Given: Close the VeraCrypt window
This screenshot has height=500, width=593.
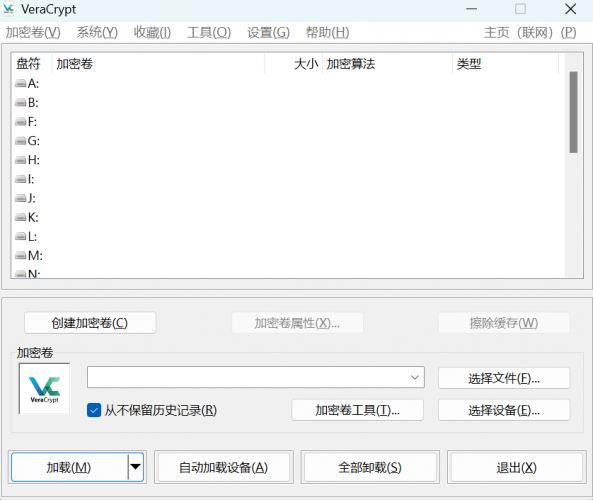Looking at the screenshot, I should point(570,9).
